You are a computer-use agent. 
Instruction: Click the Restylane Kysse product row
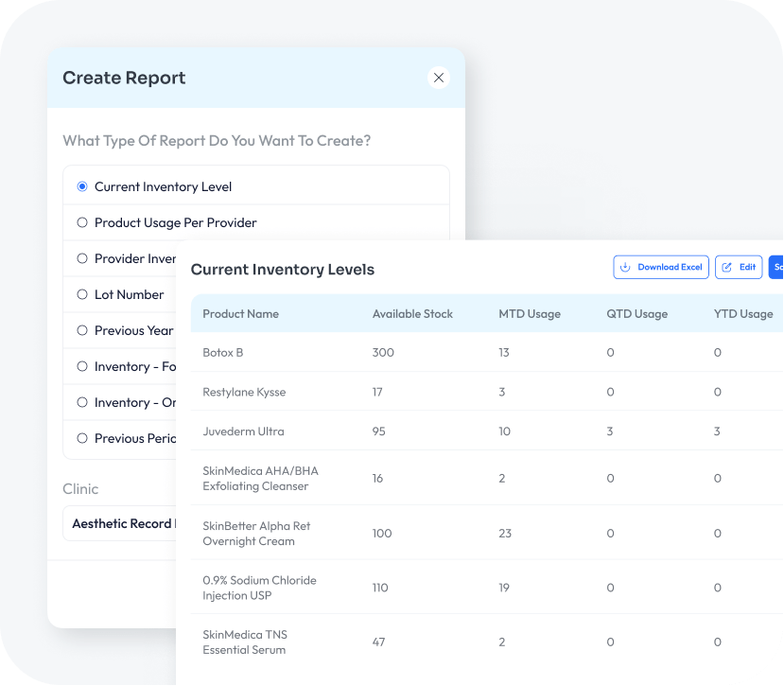(244, 392)
